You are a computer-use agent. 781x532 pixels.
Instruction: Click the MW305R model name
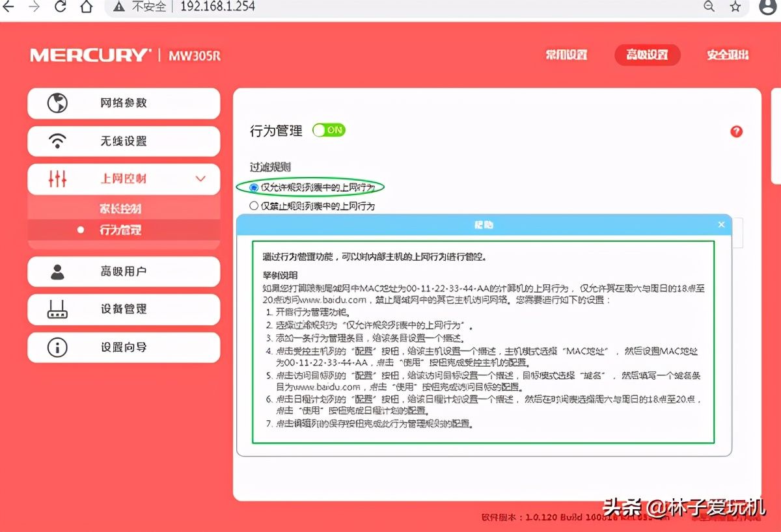click(195, 55)
